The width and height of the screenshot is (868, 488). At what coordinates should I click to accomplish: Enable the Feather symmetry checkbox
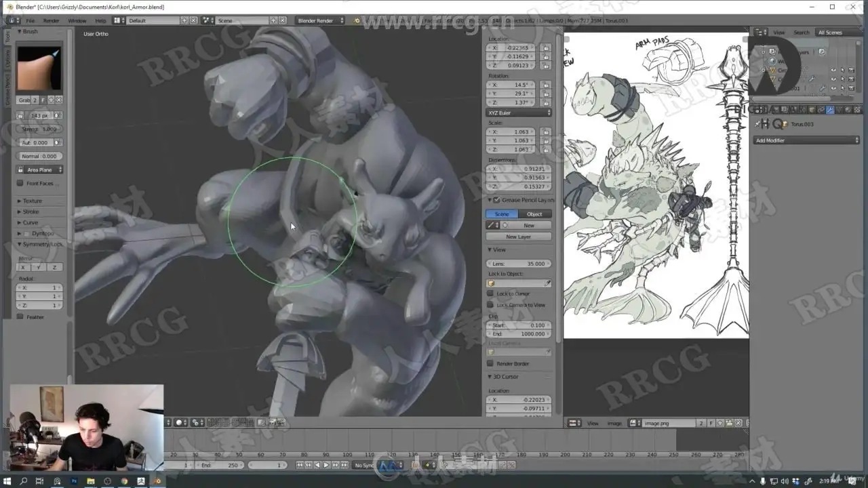click(x=20, y=317)
